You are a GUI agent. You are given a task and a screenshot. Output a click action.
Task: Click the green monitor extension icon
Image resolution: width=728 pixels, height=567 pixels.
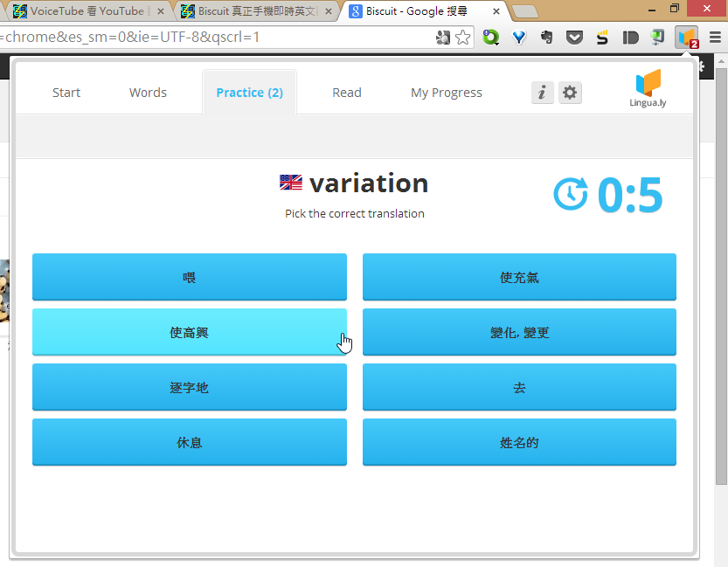click(x=657, y=38)
